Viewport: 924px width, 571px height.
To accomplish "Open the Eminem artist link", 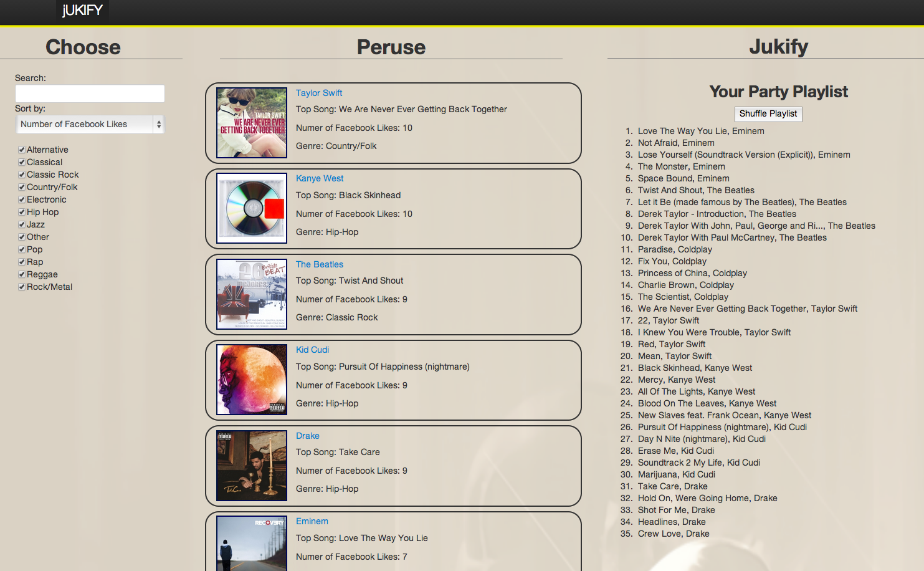I will pos(312,521).
